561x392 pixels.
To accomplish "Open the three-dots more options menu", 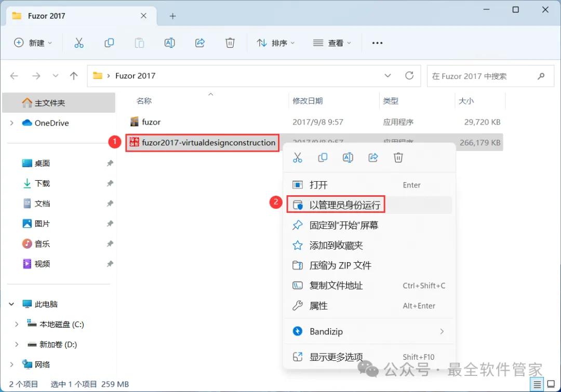I will pos(377,43).
